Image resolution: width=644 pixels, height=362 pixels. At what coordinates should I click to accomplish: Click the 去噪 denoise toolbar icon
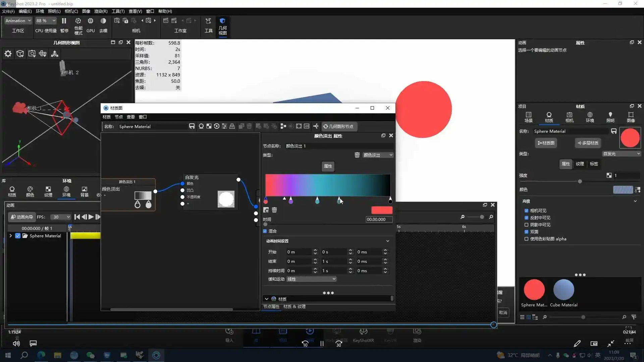(103, 21)
